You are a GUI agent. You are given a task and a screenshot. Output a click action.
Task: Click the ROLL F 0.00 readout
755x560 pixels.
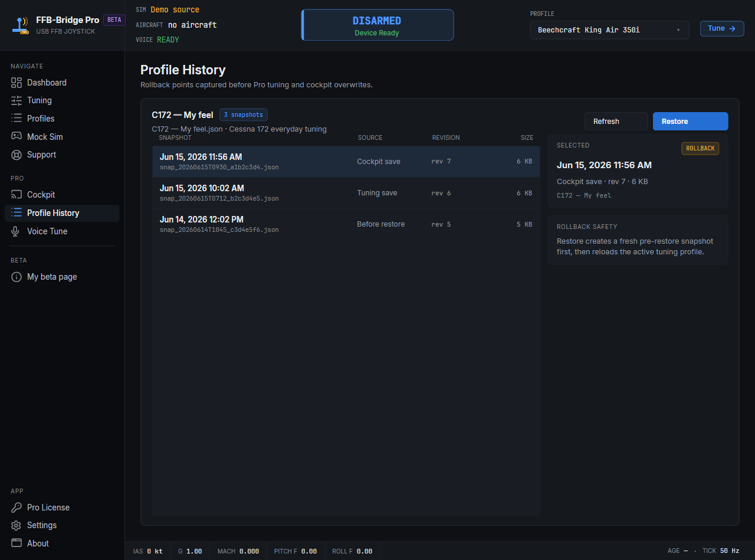tap(352, 551)
